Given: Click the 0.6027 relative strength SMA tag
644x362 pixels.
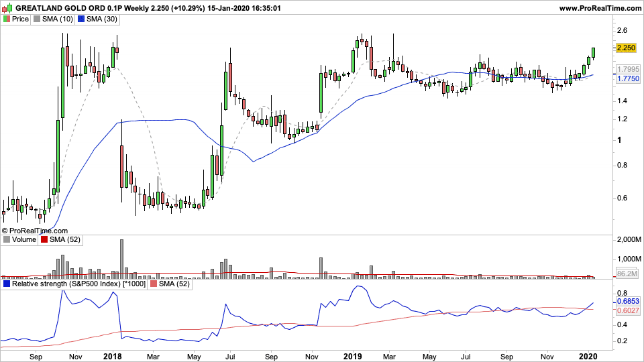Looking at the screenshot, I should click(628, 310).
